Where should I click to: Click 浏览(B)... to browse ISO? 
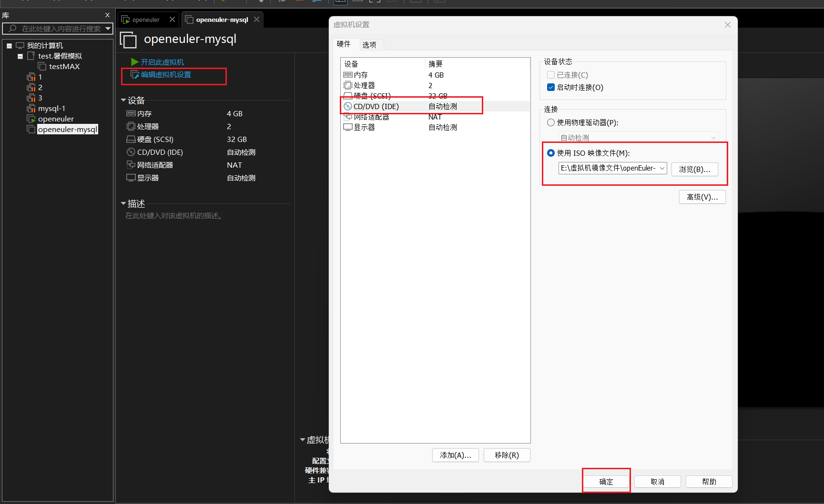695,169
